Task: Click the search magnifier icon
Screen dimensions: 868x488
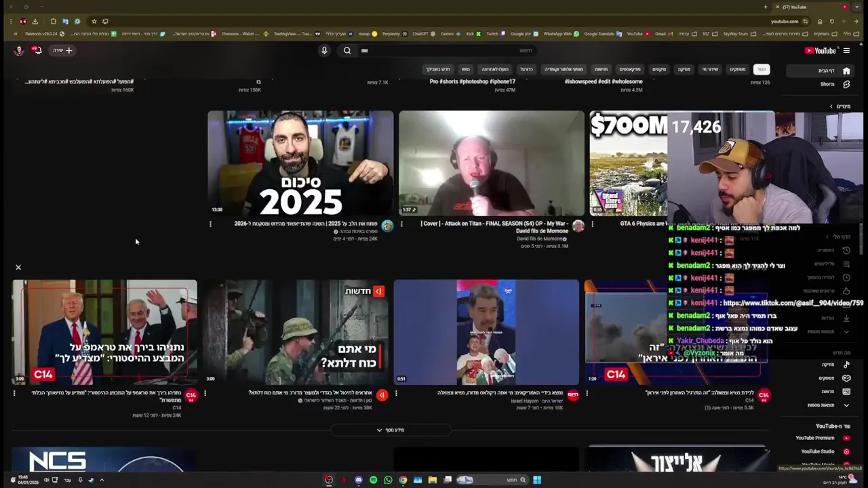Action: pos(347,50)
